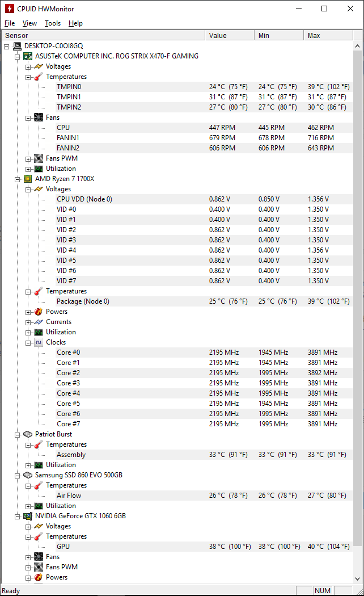This screenshot has height=596, width=364.
Task: Click the NVIDIA Fans PWM icon
Action: (39, 567)
